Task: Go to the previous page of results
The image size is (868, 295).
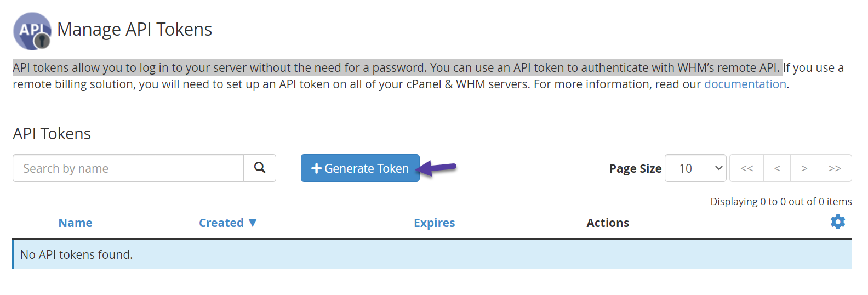Action: (777, 168)
